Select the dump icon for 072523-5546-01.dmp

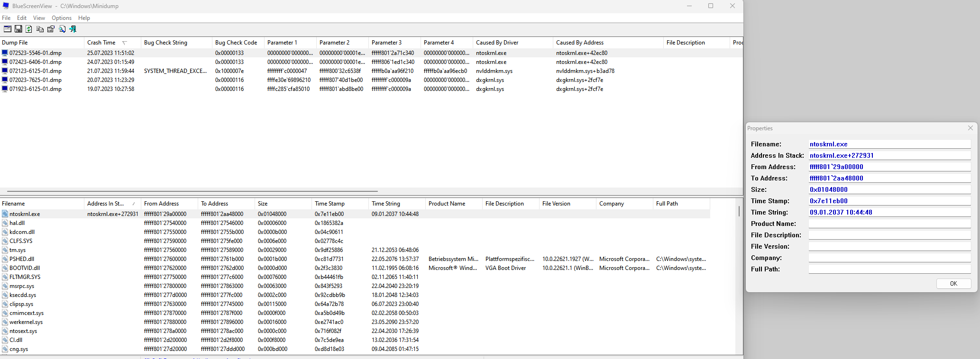click(5, 53)
